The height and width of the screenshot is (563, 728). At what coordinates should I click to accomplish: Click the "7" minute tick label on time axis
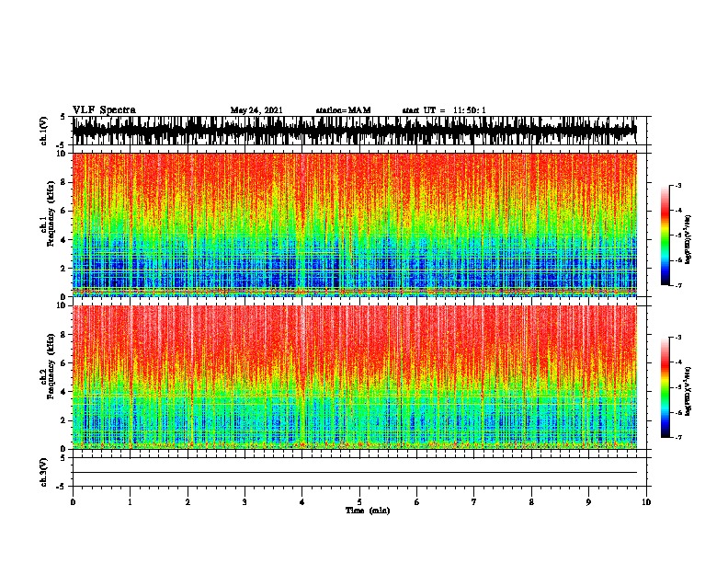[474, 502]
